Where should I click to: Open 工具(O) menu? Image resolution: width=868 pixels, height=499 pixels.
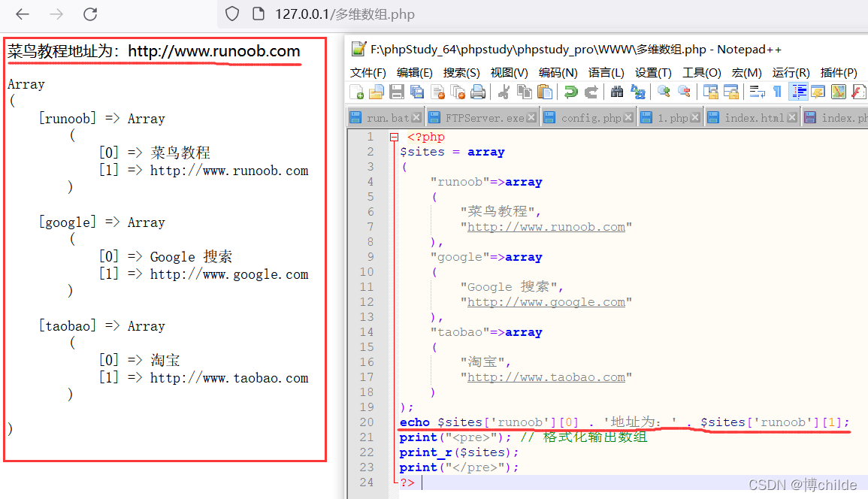[701, 73]
